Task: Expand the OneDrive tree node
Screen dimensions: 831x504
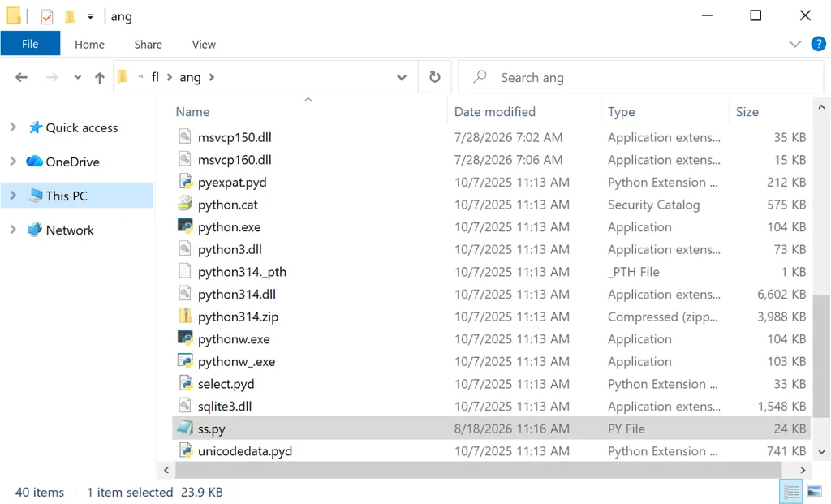Action: [x=13, y=162]
